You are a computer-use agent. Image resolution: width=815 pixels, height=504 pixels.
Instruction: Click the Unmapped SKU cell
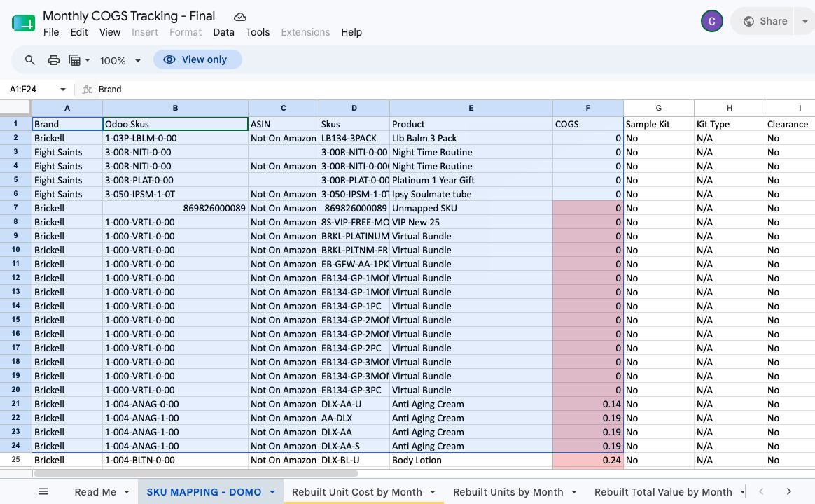click(471, 209)
